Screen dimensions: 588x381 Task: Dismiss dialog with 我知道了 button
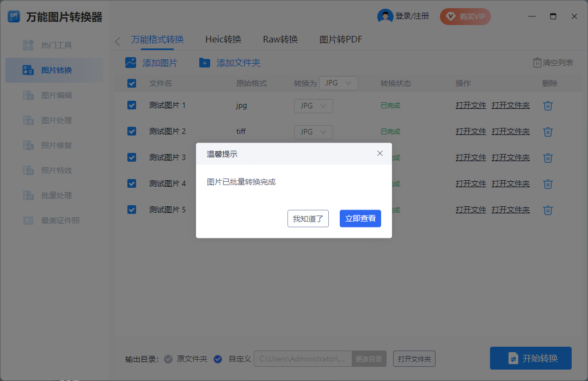[x=308, y=218]
